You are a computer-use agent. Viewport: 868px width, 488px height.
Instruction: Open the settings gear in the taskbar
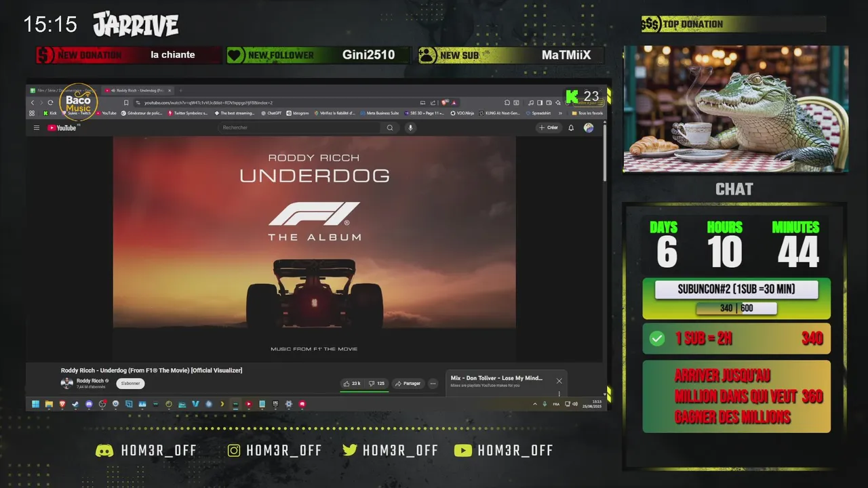(289, 404)
